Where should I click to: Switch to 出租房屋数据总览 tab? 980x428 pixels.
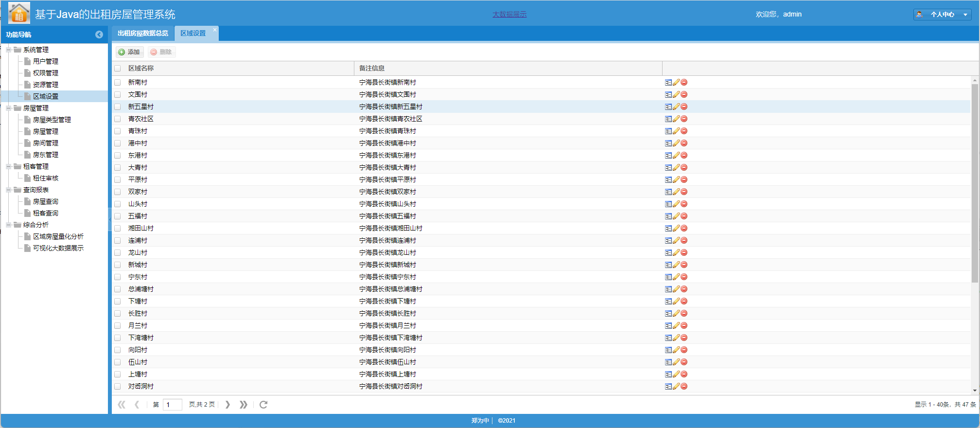click(143, 34)
